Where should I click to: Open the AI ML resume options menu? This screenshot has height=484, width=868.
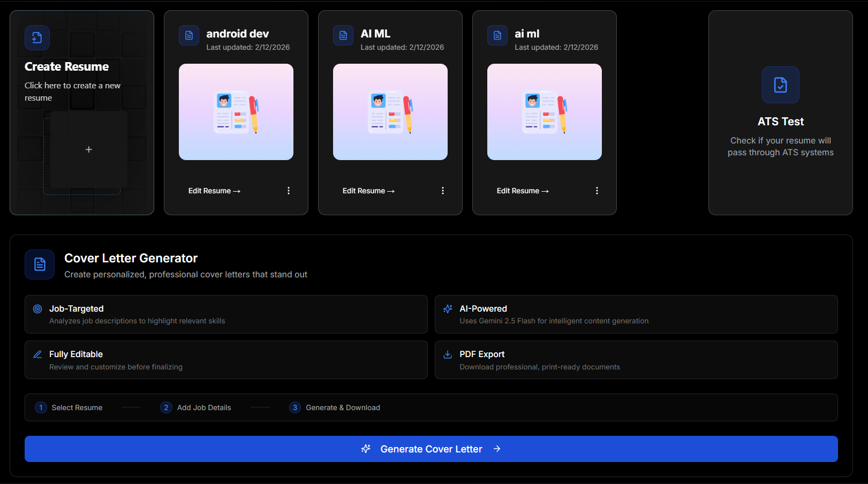click(443, 191)
